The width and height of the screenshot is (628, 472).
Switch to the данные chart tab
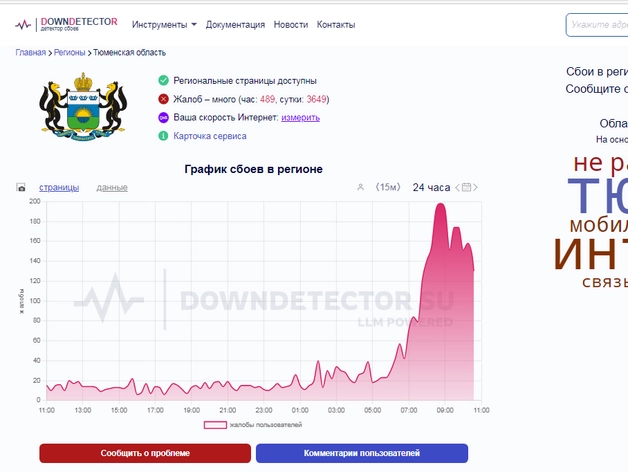click(112, 188)
